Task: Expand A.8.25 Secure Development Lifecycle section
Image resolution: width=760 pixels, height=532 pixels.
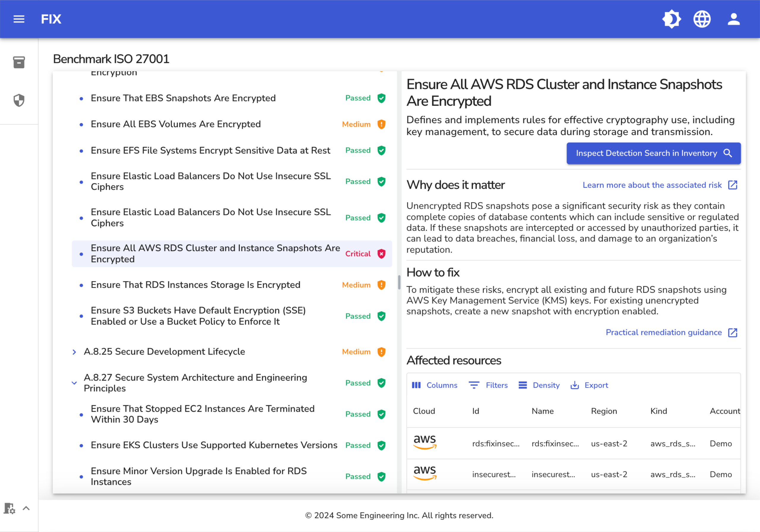Action: click(74, 352)
